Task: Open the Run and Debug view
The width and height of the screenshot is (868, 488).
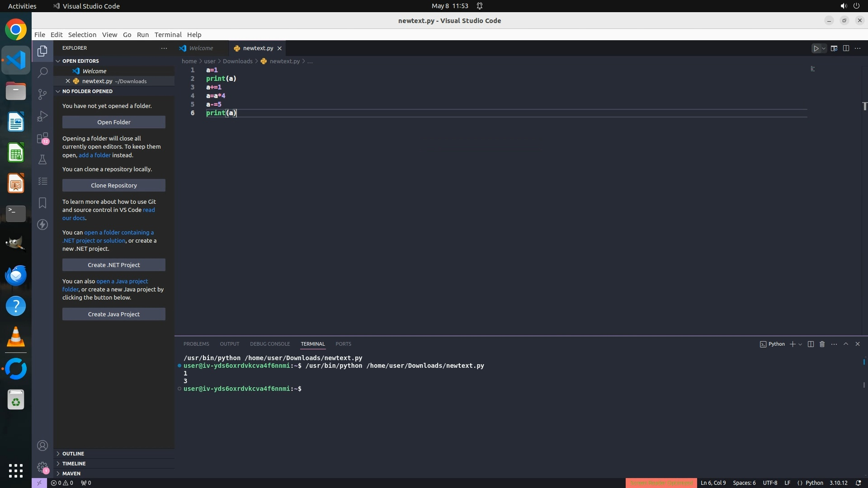Action: pos(42,116)
